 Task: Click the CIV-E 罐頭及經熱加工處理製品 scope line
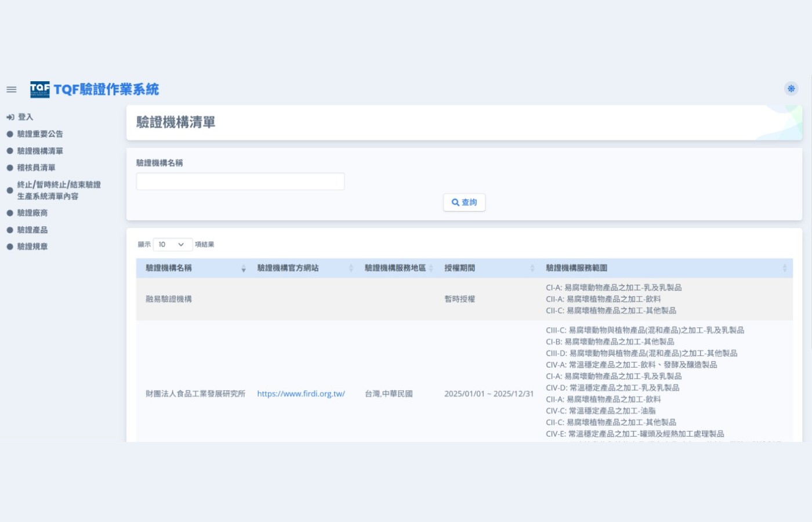click(x=635, y=434)
